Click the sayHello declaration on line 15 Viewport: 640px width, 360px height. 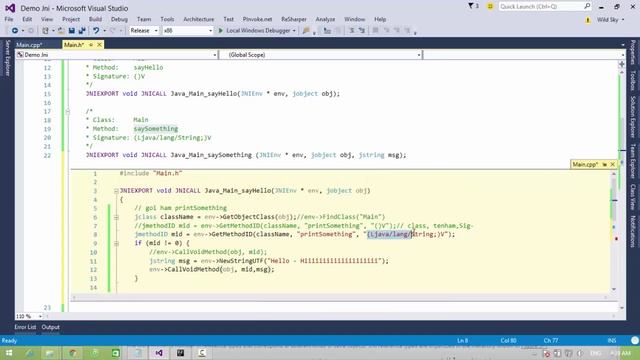212,93
